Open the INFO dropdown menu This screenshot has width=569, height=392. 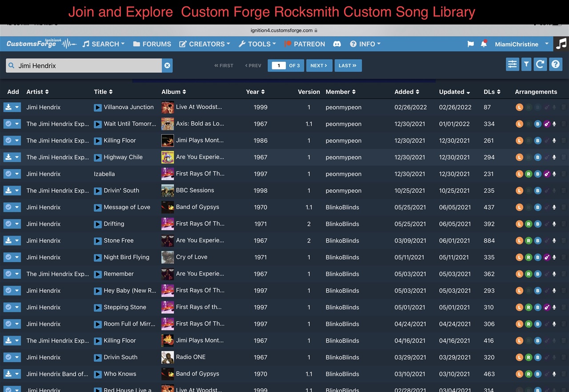[365, 44]
